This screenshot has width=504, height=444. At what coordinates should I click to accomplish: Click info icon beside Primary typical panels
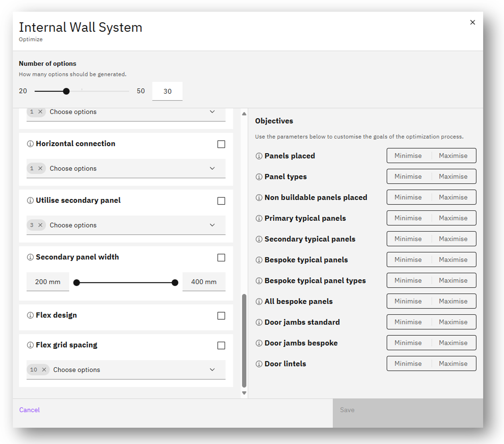coord(259,219)
